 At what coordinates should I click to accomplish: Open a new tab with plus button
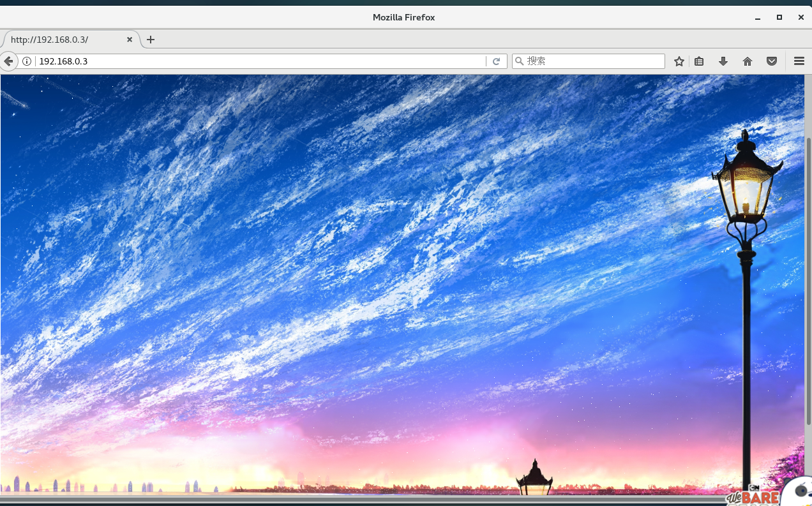click(151, 40)
